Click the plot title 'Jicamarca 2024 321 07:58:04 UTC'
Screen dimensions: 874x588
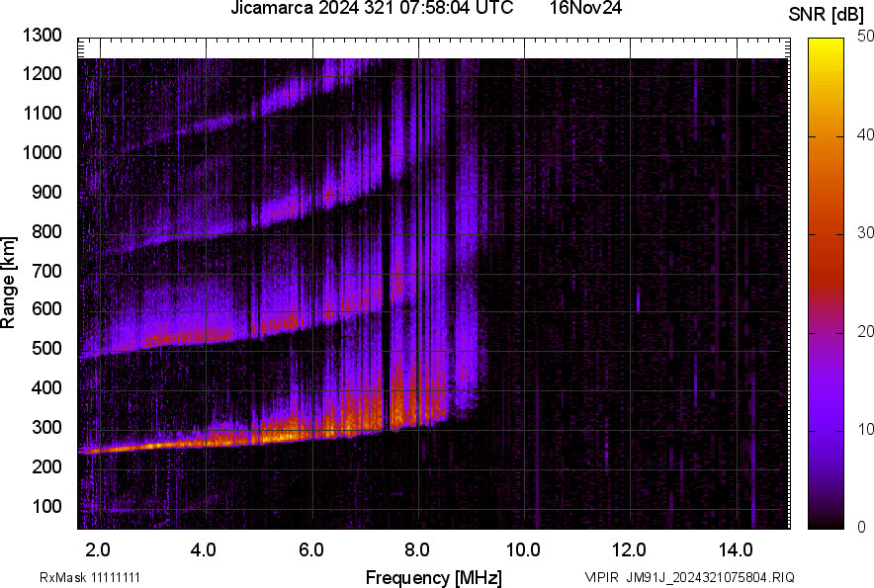[x=372, y=8]
